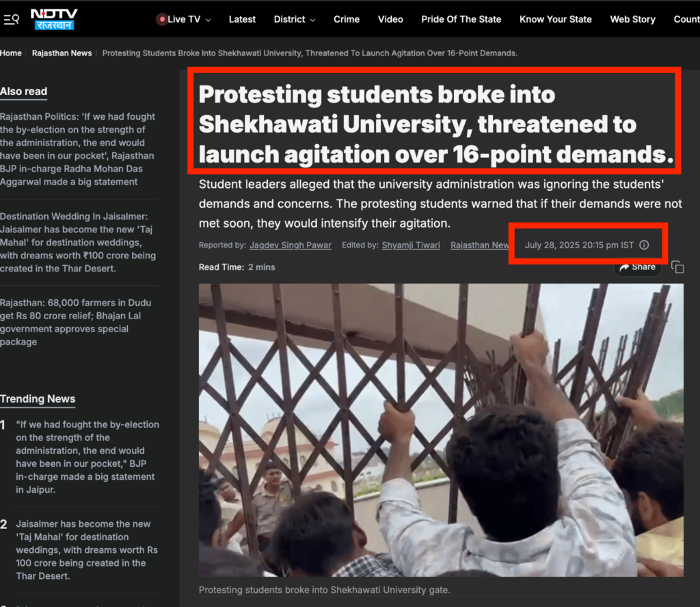Click the protesting students gate photo
Image resolution: width=700 pixels, height=607 pixels.
click(x=441, y=430)
